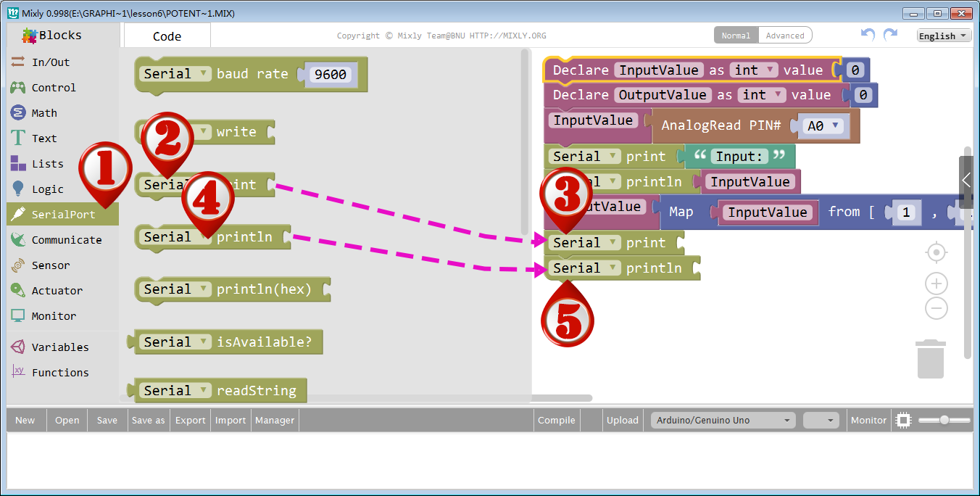Switch to the Code tab
980x496 pixels.
pyautogui.click(x=167, y=36)
